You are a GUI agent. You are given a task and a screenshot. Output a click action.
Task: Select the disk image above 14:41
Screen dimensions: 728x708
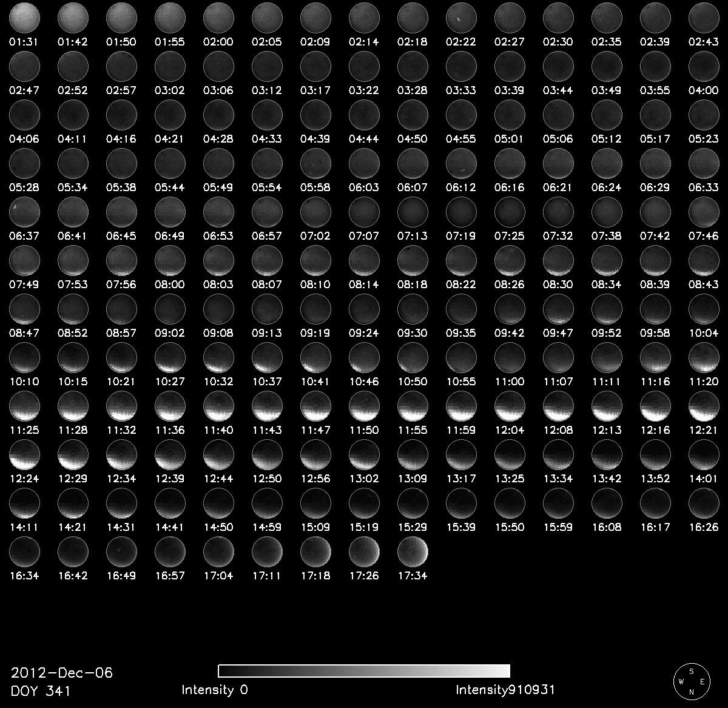point(170,502)
